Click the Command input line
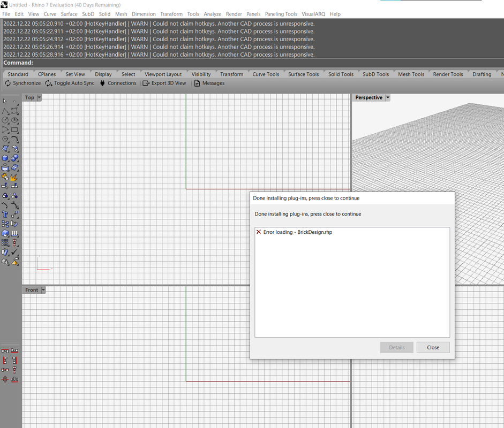The height and width of the screenshot is (428, 504). tap(252, 63)
